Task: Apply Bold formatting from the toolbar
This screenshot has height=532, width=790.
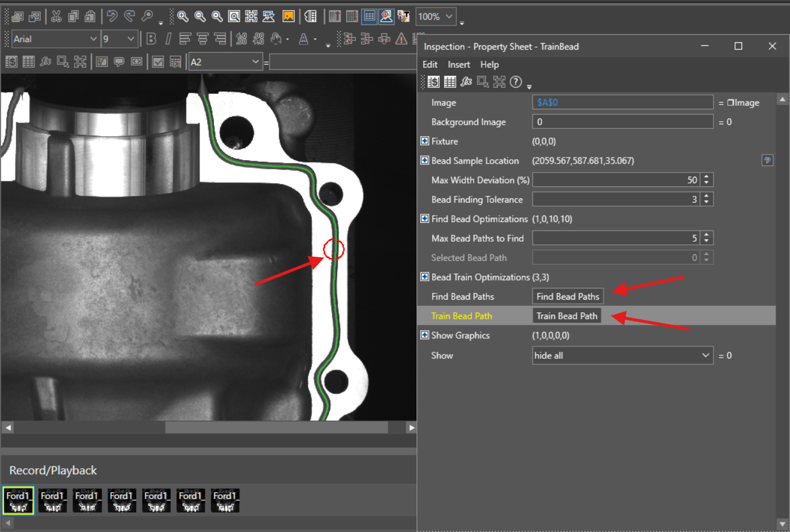Action: tap(151, 38)
